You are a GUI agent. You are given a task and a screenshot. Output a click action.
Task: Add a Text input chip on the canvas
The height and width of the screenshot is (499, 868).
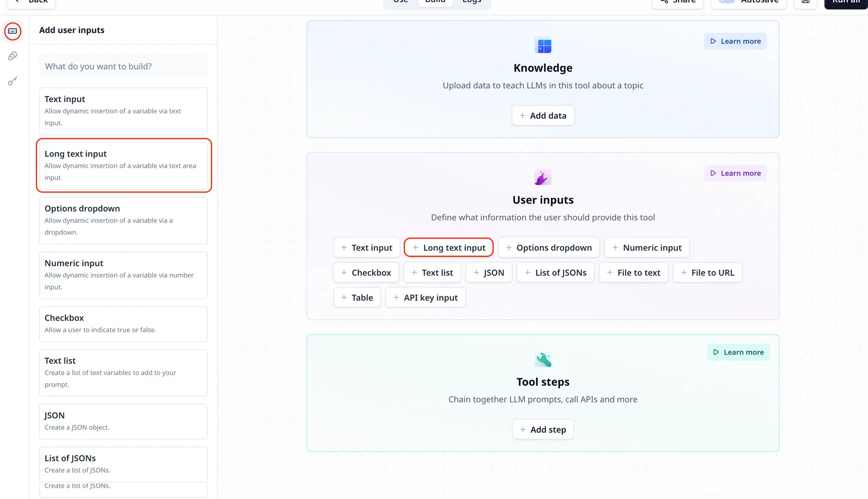click(x=367, y=248)
